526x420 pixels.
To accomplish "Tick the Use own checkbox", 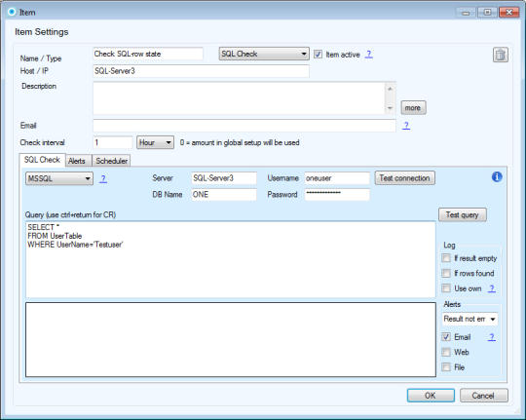I will 446,288.
